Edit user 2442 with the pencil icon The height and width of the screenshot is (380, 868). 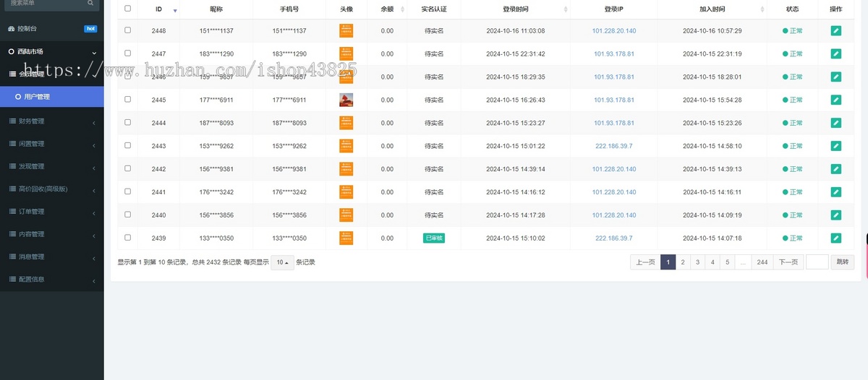836,169
